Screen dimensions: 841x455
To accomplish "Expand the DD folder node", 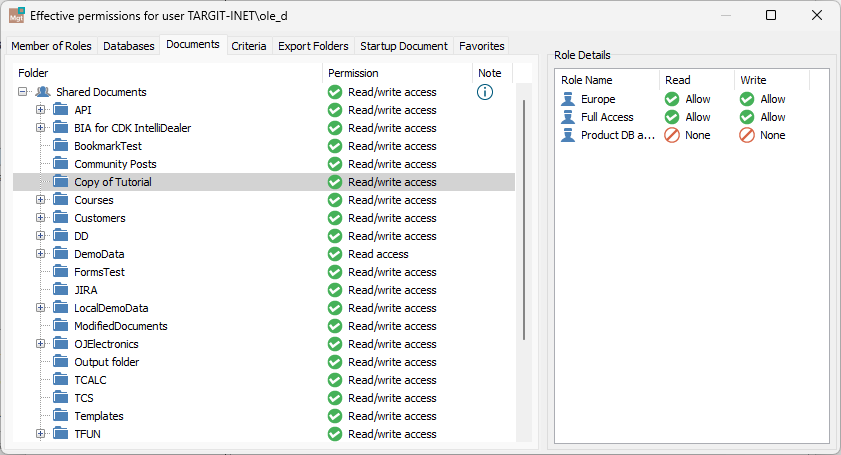I will (40, 236).
